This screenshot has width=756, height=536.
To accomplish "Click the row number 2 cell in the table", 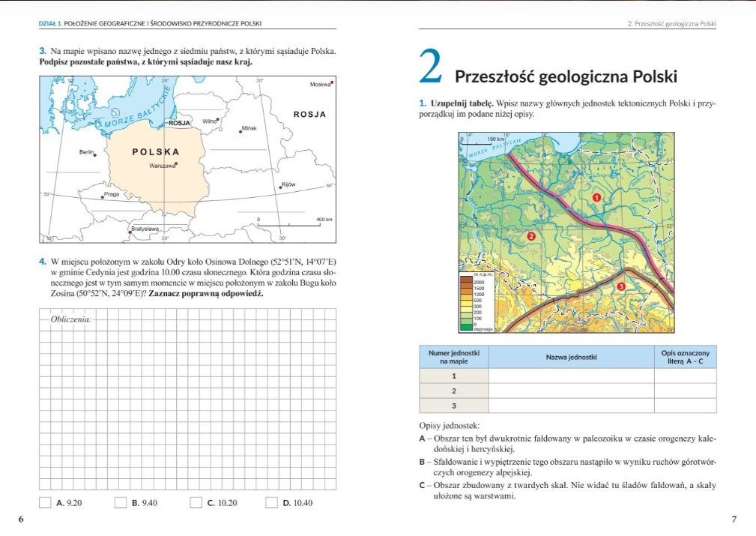I will (x=454, y=391).
